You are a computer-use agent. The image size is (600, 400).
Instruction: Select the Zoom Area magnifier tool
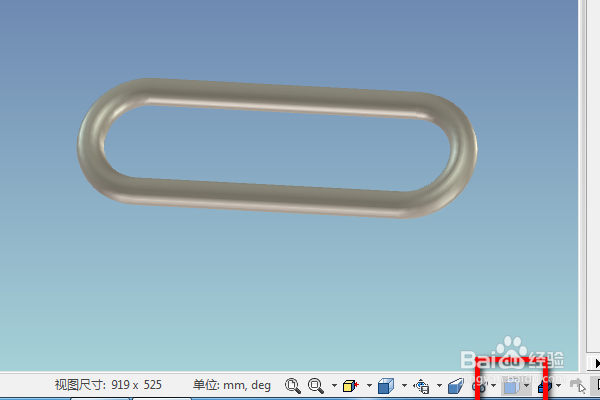click(316, 385)
